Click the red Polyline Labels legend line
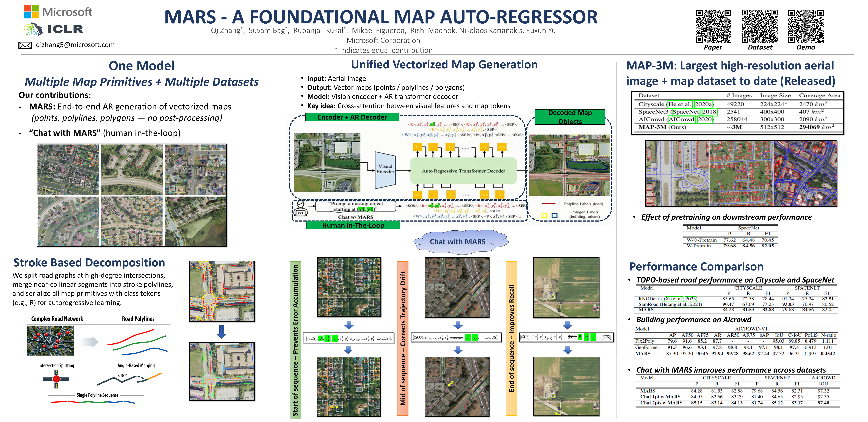 [x=549, y=204]
